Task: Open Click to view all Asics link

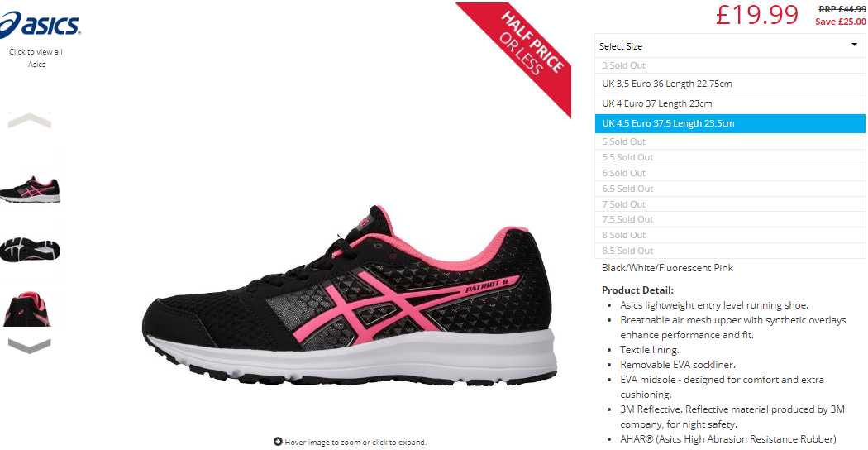Action: 36,58
